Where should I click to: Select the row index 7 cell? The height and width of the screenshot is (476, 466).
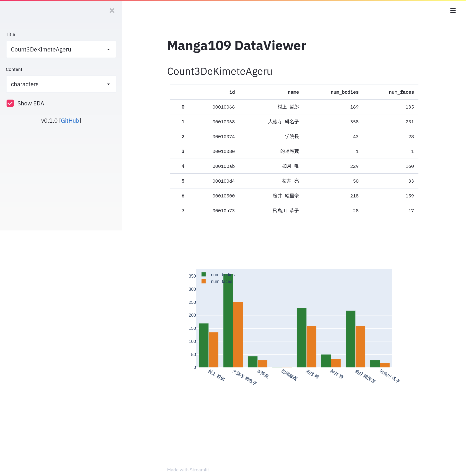pyautogui.click(x=183, y=211)
